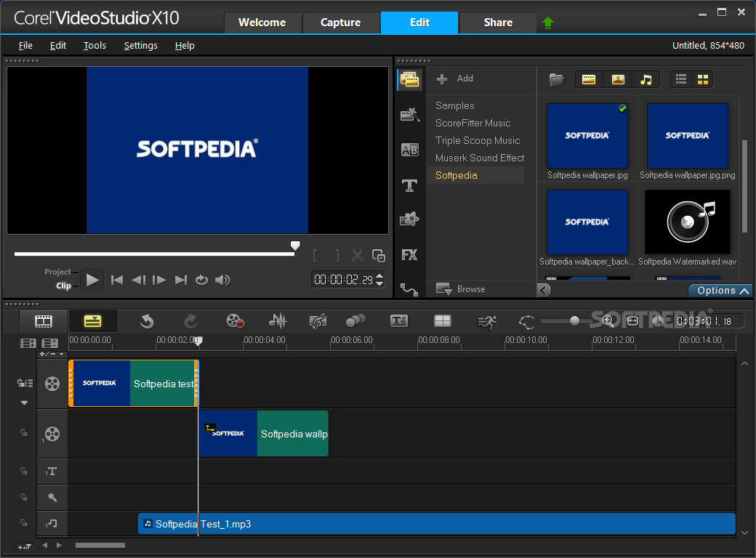Screen dimensions: 756x558
Task: Open the Record/Capture Option reel icon
Action: (x=235, y=320)
